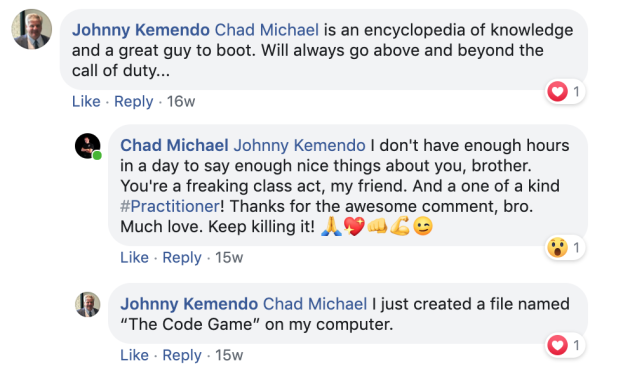Click the 15w timestamp under the last comment
The image size is (630, 373).
click(x=229, y=355)
